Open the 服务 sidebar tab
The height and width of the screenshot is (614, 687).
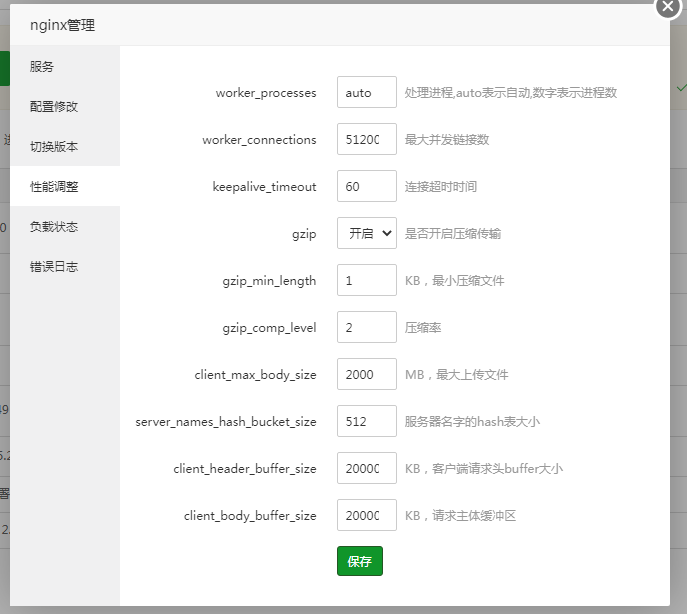65,67
